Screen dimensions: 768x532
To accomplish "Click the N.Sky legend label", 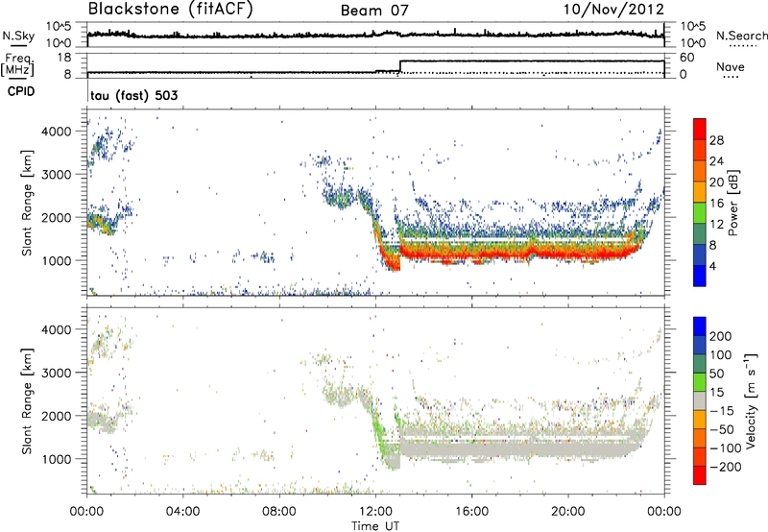I will pos(18,36).
